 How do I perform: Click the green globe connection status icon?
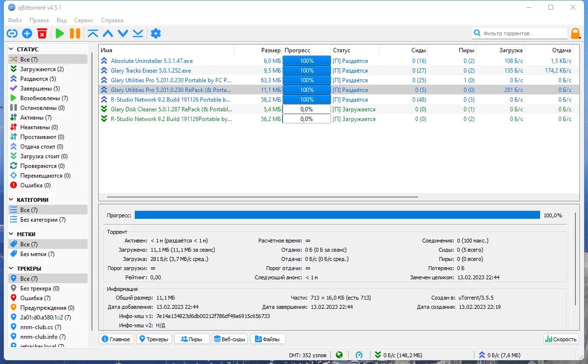coord(339,355)
